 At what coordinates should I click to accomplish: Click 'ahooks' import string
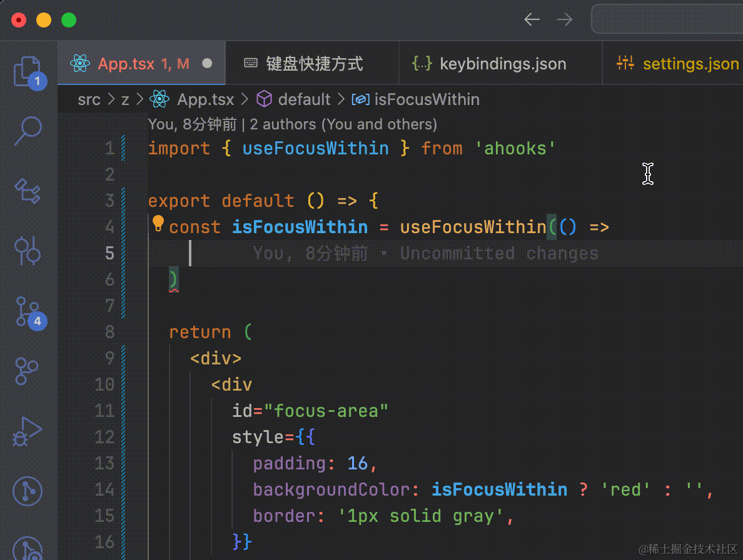coord(515,149)
